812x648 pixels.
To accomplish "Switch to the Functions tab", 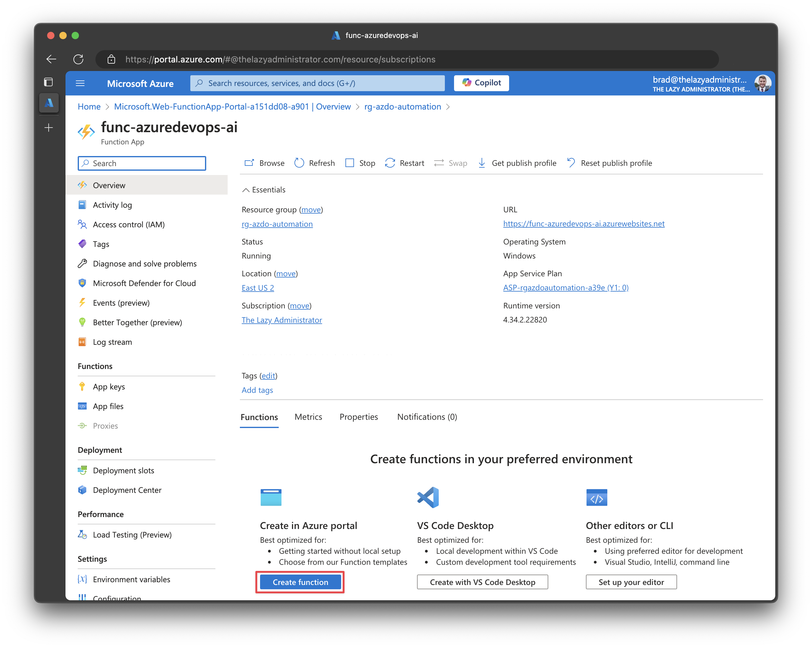I will (x=259, y=417).
